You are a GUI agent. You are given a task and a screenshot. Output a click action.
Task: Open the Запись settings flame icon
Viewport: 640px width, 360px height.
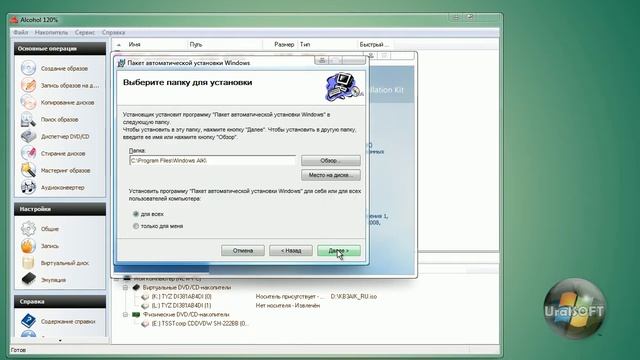pyautogui.click(x=28, y=246)
